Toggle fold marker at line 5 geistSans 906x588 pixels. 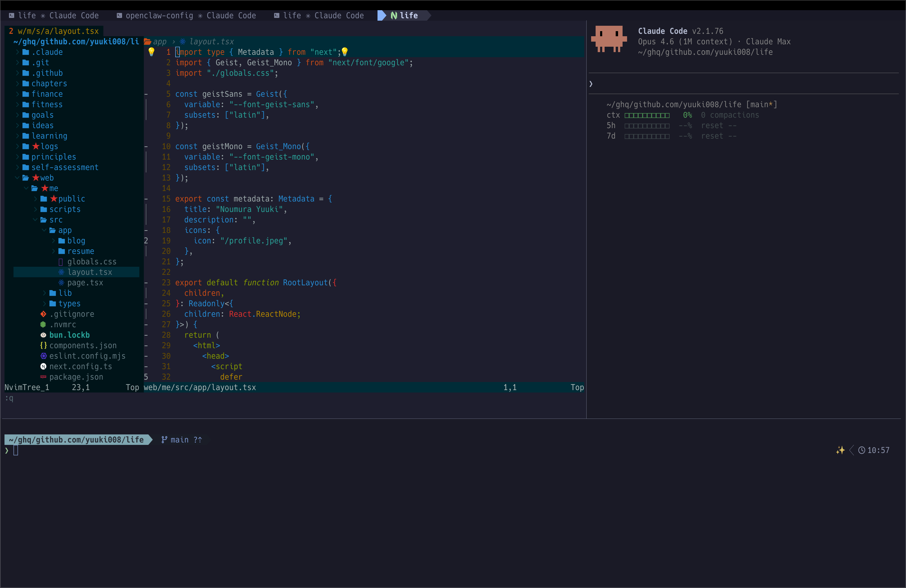tap(146, 94)
